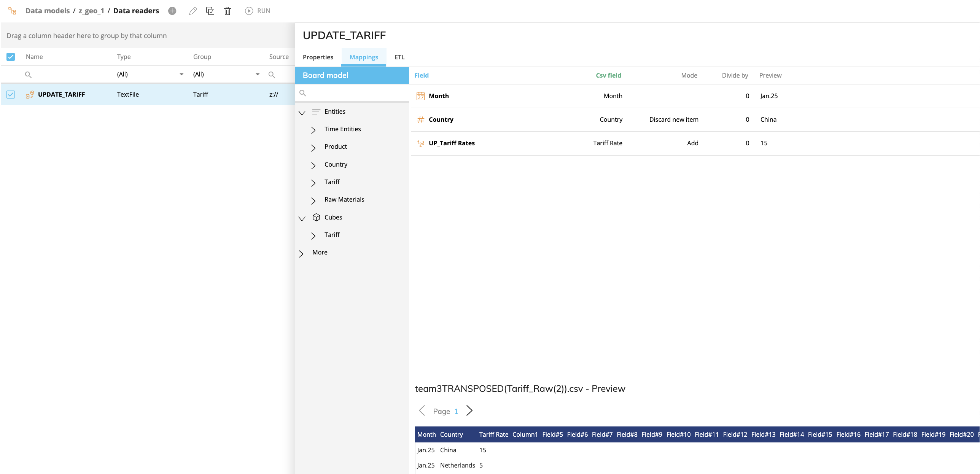Image resolution: width=980 pixels, height=474 pixels.
Task: Click the pencil edit icon
Action: point(193,11)
